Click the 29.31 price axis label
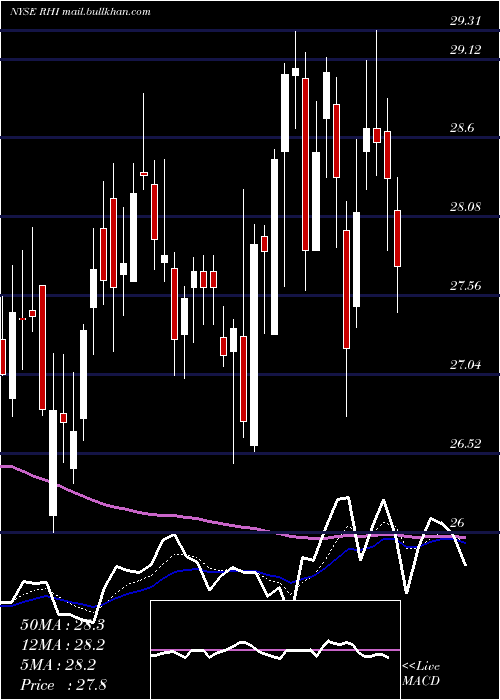Image resolution: width=500 pixels, height=700 pixels. click(x=465, y=21)
